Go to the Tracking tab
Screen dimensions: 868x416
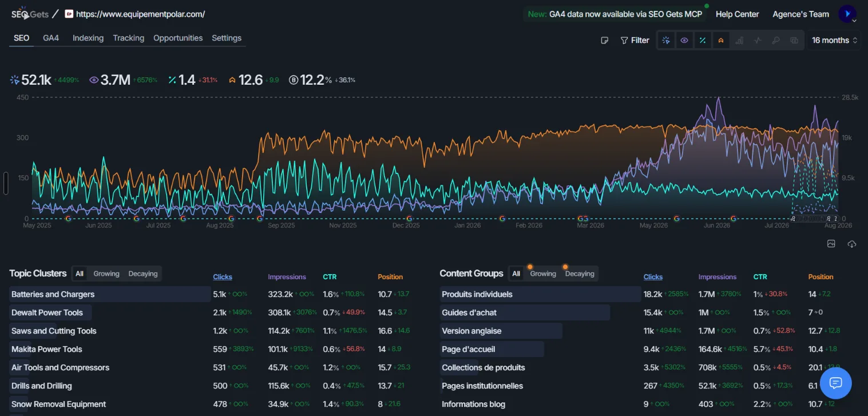pos(128,38)
